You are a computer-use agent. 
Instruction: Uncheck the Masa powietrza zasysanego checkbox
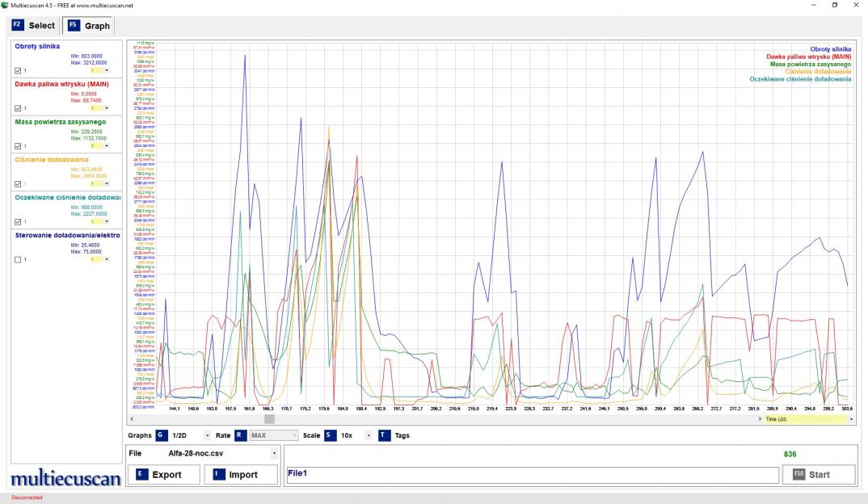tap(19, 146)
